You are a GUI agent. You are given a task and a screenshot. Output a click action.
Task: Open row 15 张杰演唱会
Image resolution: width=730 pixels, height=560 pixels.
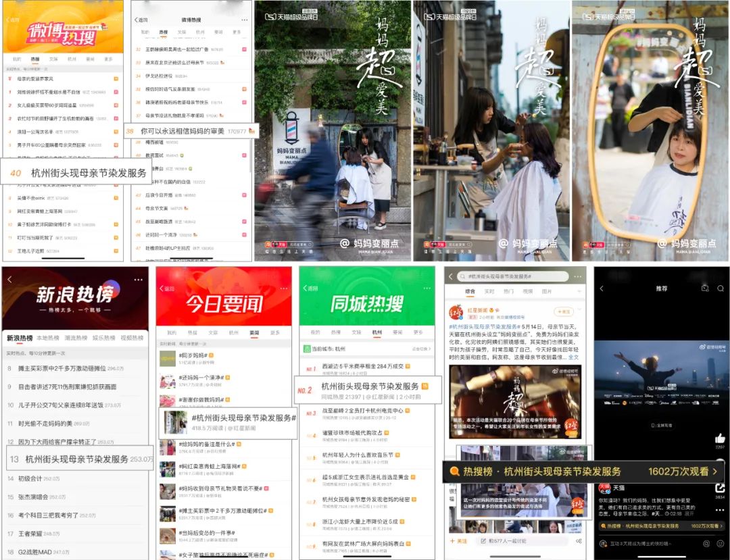(x=76, y=497)
